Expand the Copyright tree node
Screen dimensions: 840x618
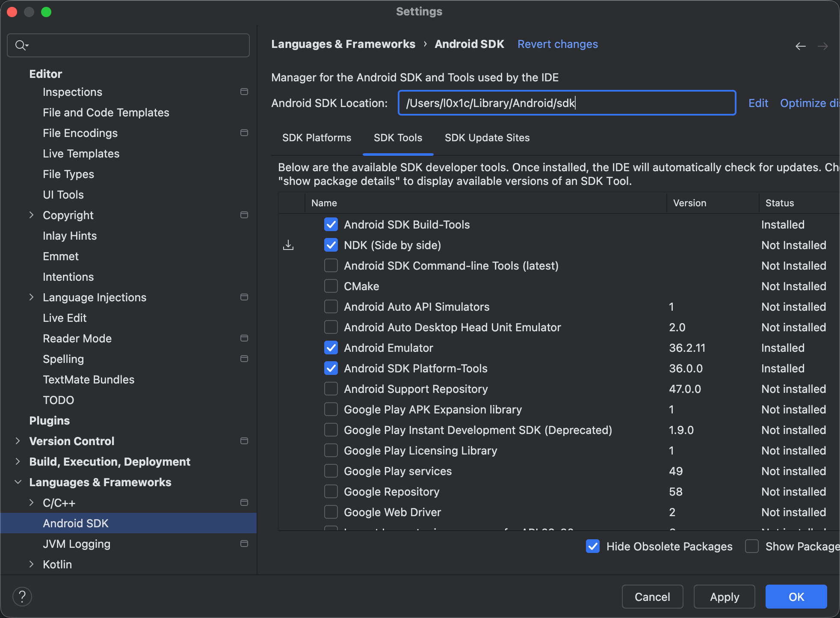(31, 215)
